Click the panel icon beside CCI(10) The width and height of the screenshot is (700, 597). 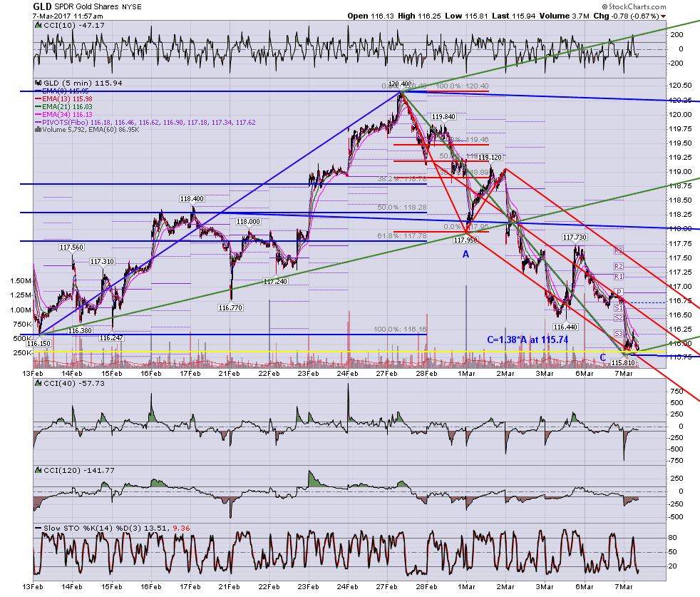[38, 26]
